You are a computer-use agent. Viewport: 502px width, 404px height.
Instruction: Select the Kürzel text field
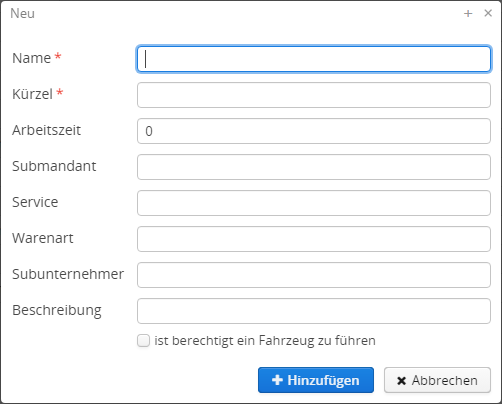click(314, 95)
